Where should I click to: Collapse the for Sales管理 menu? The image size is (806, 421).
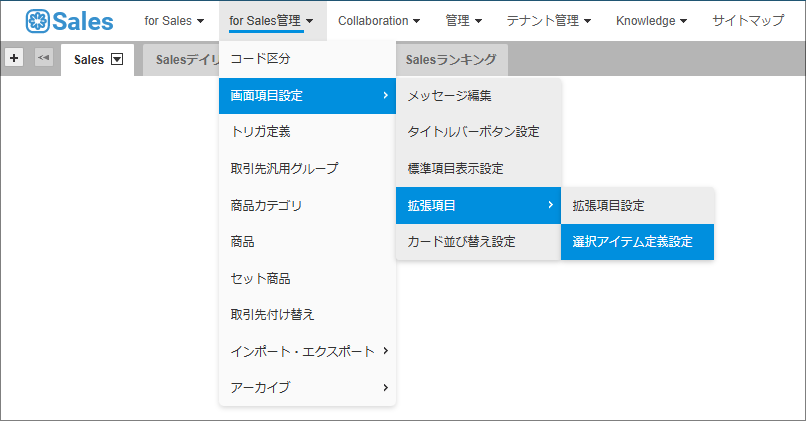click(x=271, y=21)
